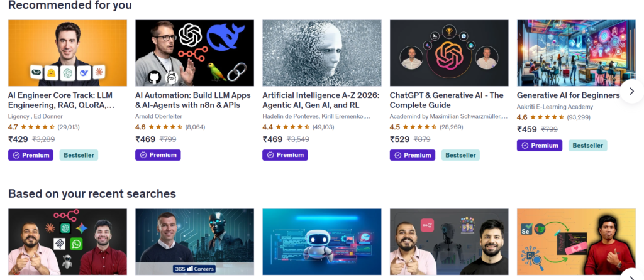
Task: Click next arrow in recent searches carousel
Action: coord(633,275)
